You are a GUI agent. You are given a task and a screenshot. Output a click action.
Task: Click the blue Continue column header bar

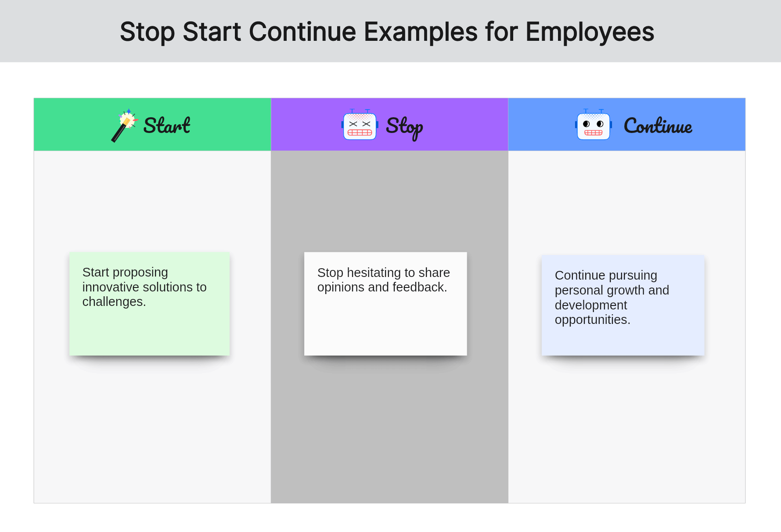coord(626,124)
